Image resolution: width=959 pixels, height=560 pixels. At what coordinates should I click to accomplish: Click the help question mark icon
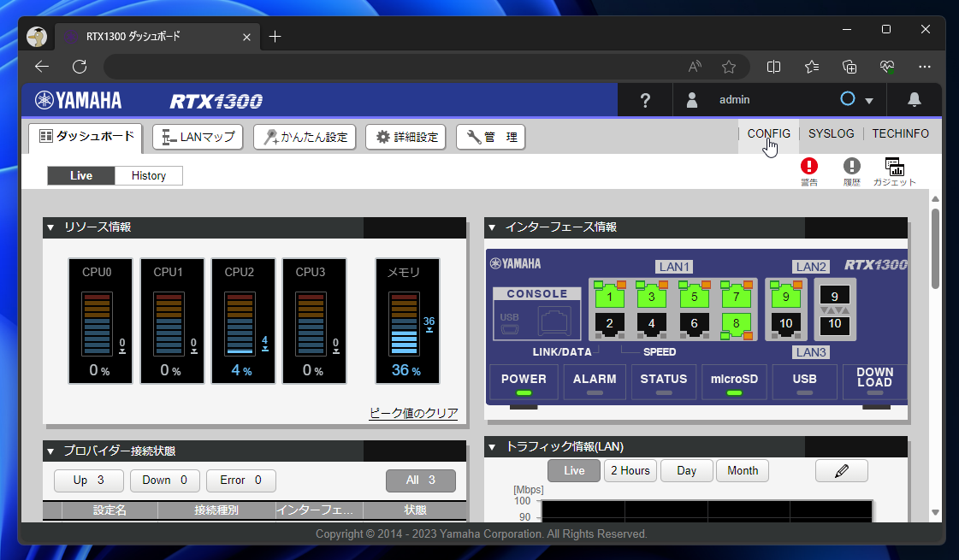(644, 99)
